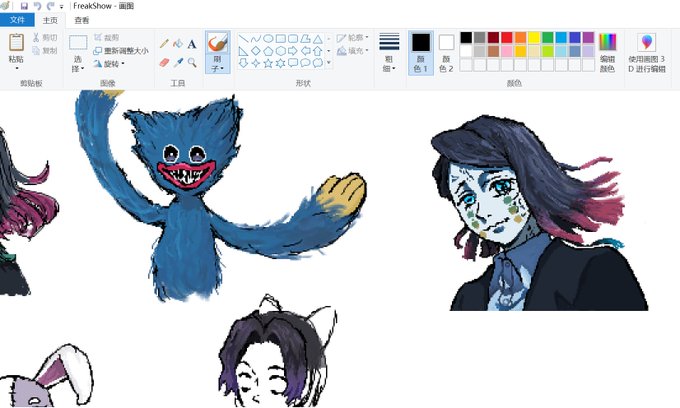Pick the green color swatch

coord(548,38)
